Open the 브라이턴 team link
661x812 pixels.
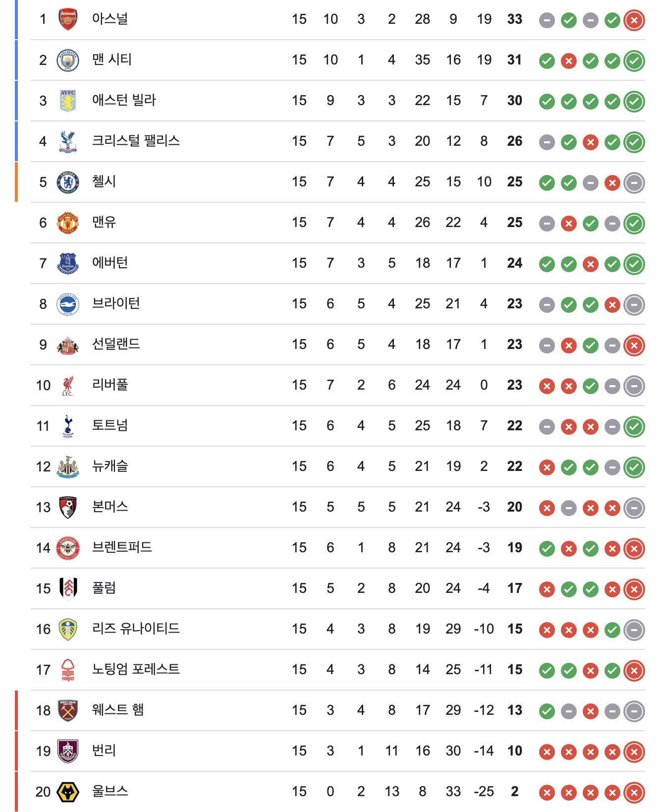pyautogui.click(x=116, y=303)
